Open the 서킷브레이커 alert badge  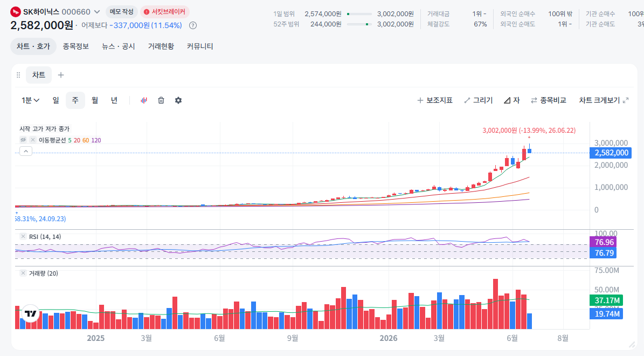(165, 12)
